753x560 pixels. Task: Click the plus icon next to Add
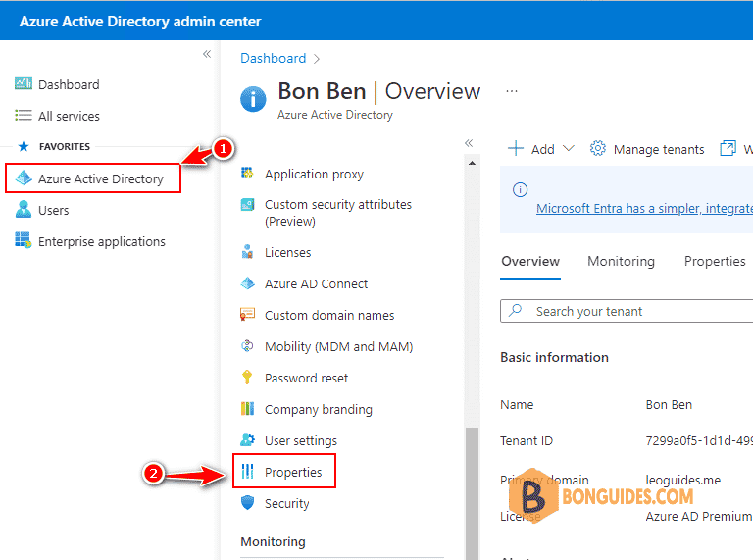coord(516,148)
